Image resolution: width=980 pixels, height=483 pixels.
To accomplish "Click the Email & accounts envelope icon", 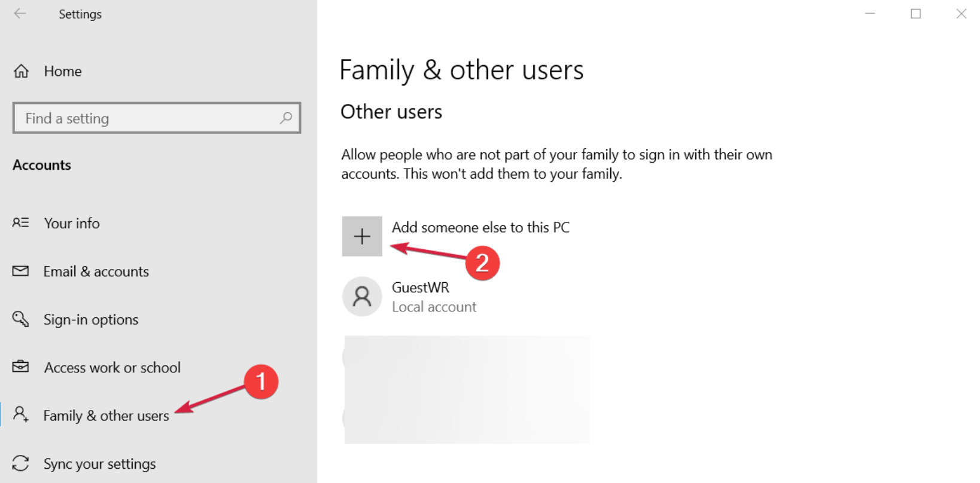I will click(x=21, y=271).
